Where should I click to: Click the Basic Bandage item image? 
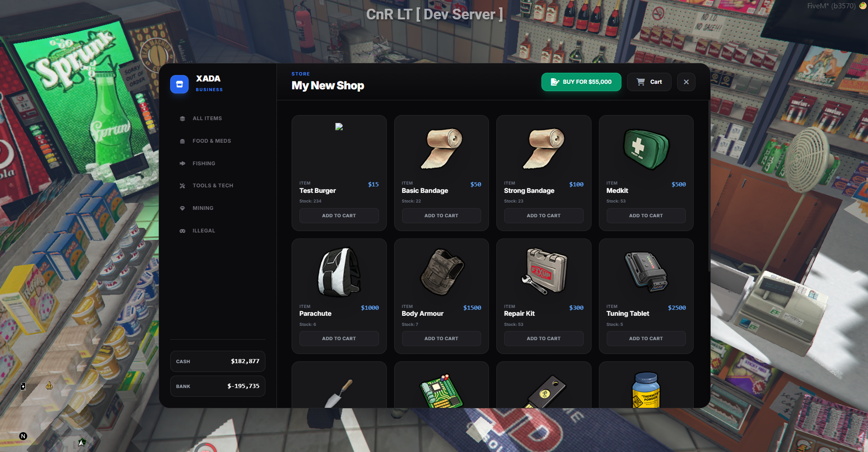click(441, 148)
